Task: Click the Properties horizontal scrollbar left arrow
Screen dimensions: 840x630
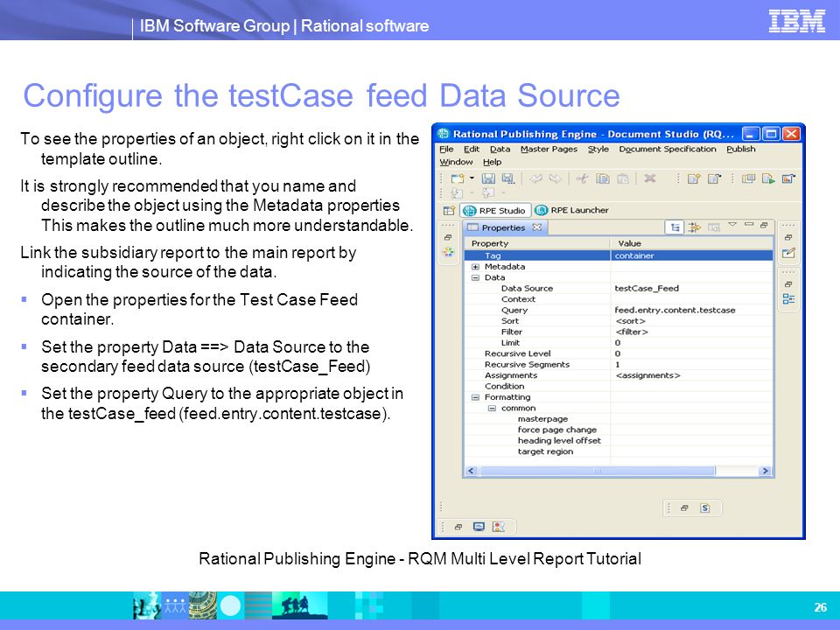Action: point(471,471)
